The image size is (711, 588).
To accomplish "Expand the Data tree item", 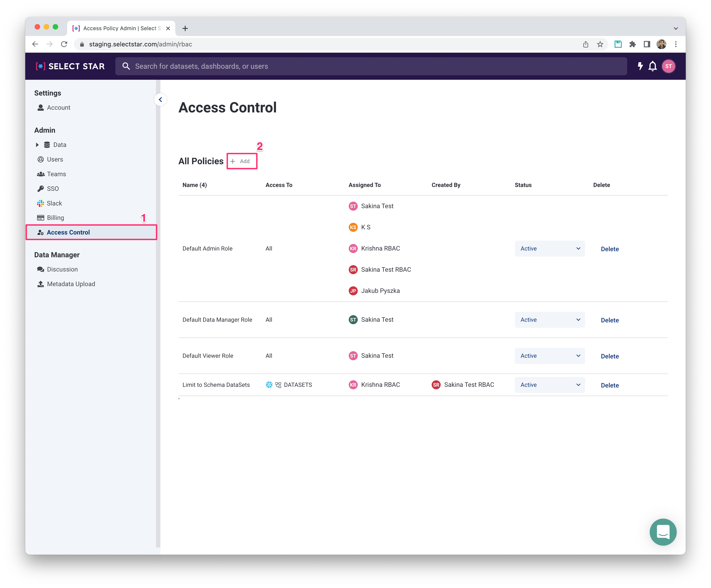I will (x=37, y=145).
